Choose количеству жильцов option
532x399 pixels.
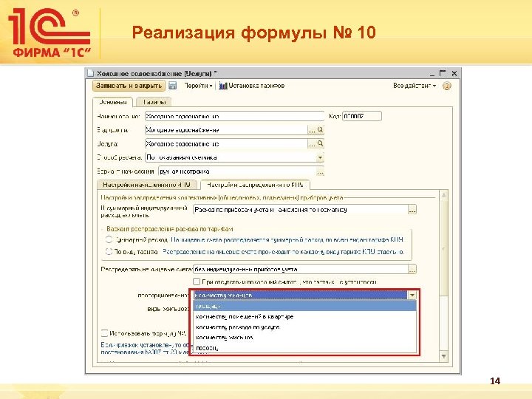304,338
